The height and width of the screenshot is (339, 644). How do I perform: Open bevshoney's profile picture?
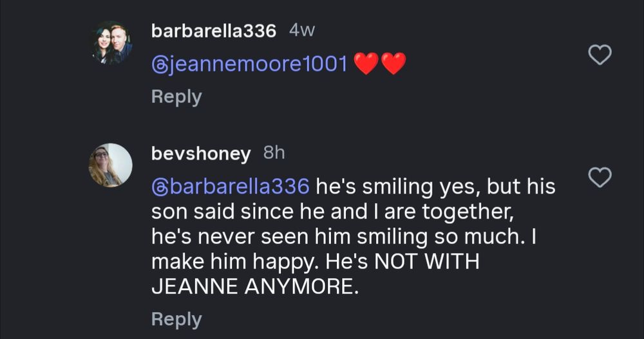(x=110, y=165)
